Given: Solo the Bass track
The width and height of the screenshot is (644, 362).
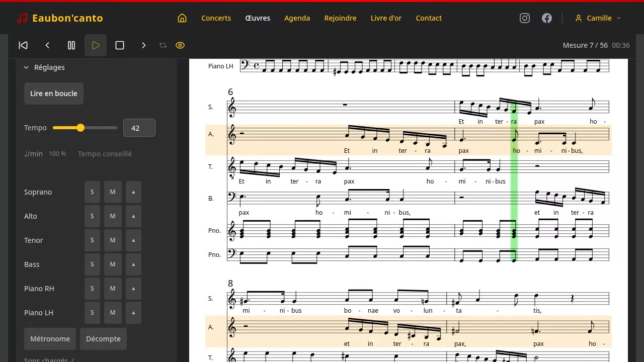Looking at the screenshot, I should pyautogui.click(x=92, y=264).
